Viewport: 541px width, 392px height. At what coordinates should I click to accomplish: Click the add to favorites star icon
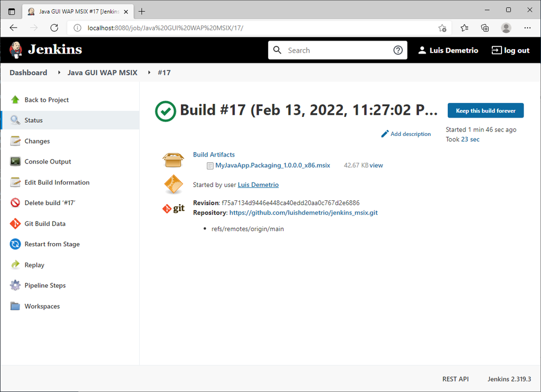[442, 28]
